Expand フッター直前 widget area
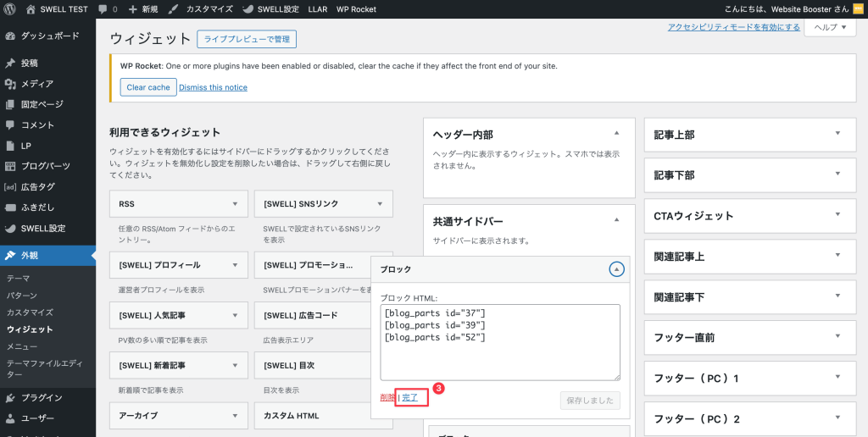Viewport: 868px width, 437px height. [x=837, y=336]
